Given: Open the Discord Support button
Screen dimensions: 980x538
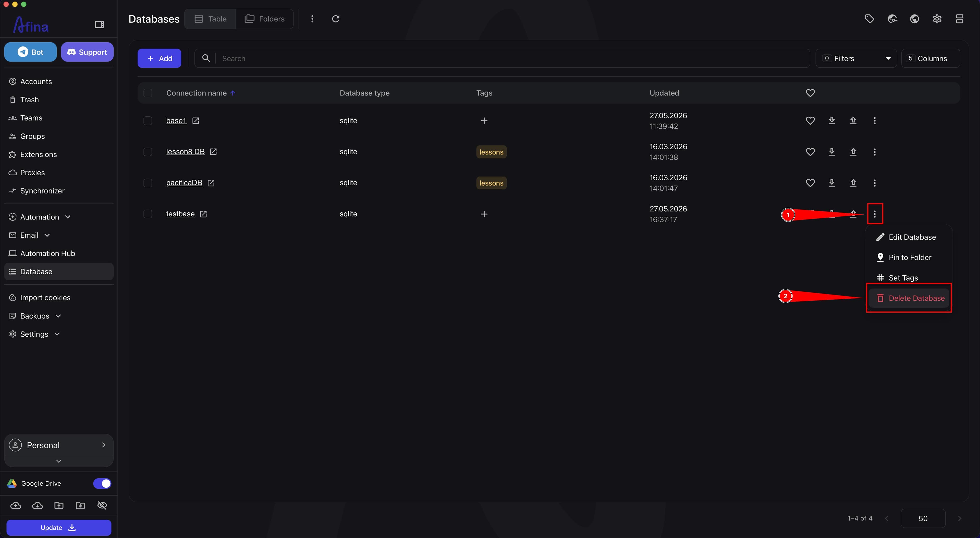Looking at the screenshot, I should pyautogui.click(x=87, y=52).
